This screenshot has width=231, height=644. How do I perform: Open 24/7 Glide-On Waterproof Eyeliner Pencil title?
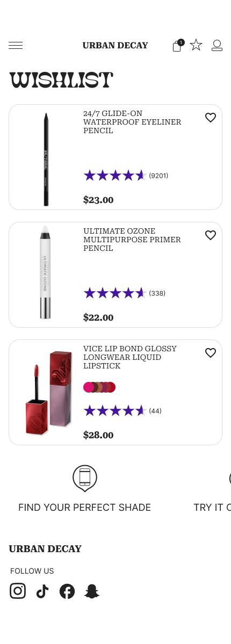132,122
